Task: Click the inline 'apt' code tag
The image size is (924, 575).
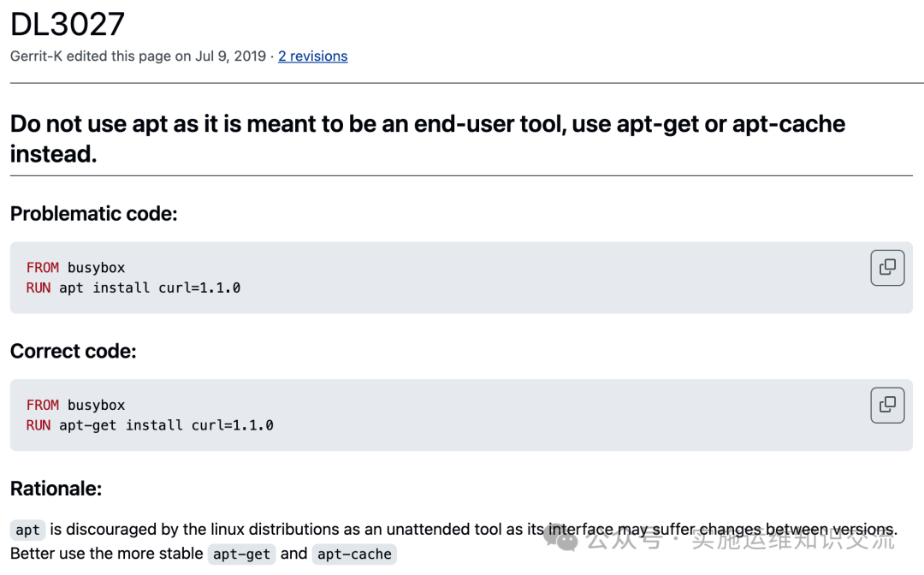Action: (x=27, y=531)
